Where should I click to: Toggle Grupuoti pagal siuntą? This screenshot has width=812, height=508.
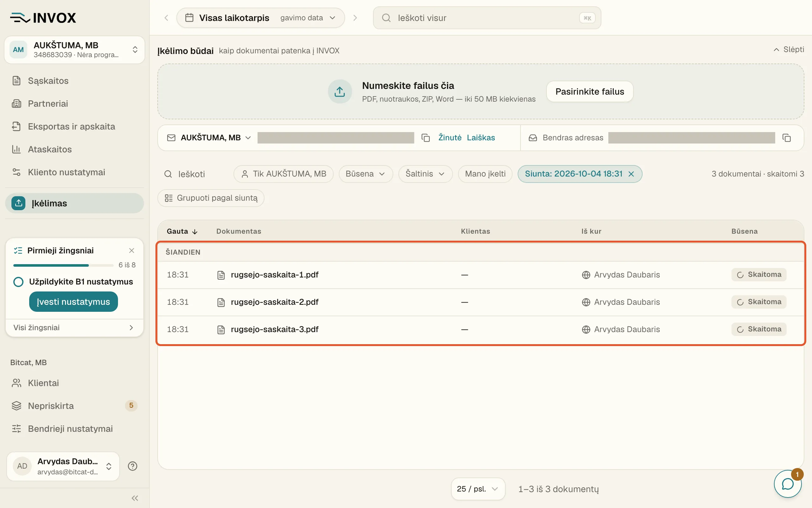211,198
